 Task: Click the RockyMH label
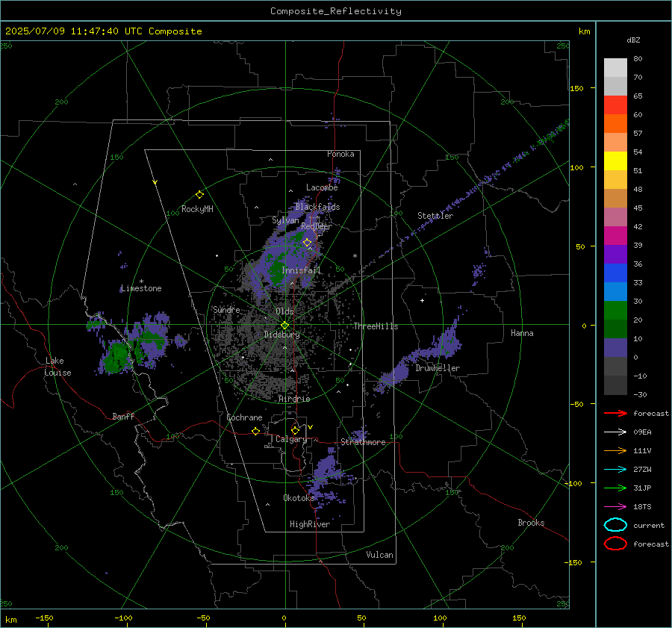click(197, 209)
